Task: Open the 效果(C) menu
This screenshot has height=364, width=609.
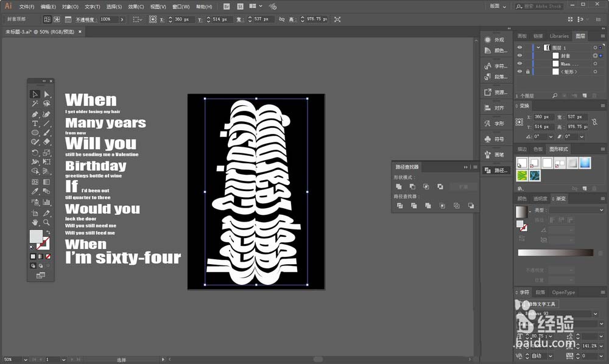Action: [136, 7]
